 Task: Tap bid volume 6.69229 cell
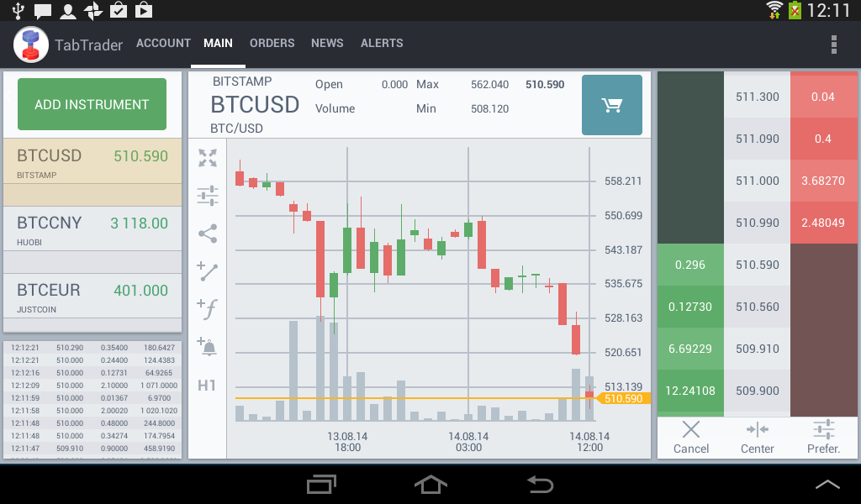pos(690,349)
